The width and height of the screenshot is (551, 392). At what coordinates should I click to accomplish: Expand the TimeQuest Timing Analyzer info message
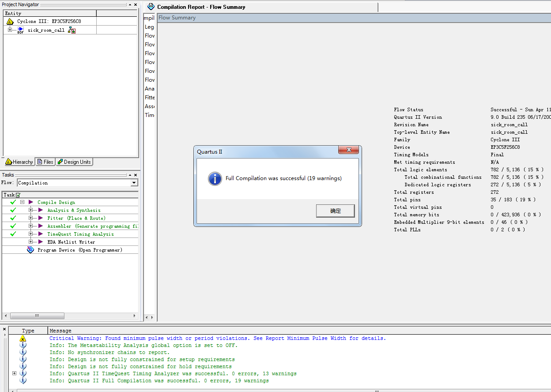(x=15, y=373)
